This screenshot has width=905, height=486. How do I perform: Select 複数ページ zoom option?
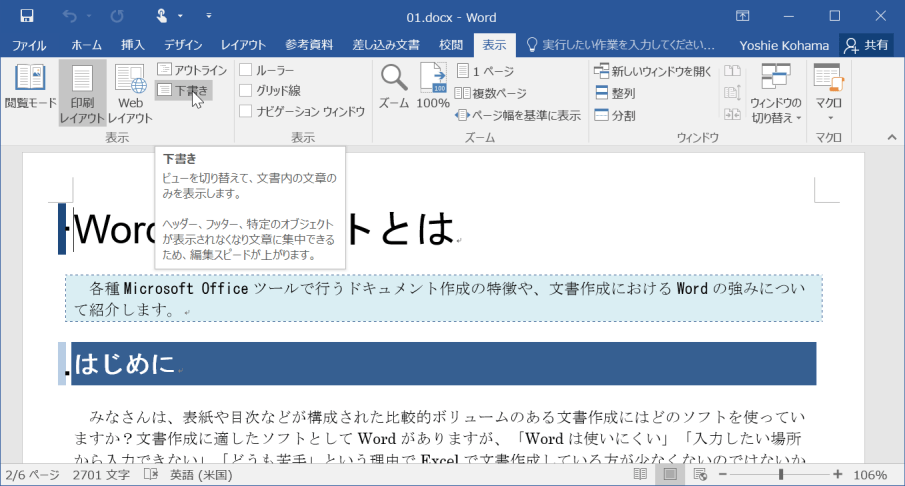(x=491, y=93)
